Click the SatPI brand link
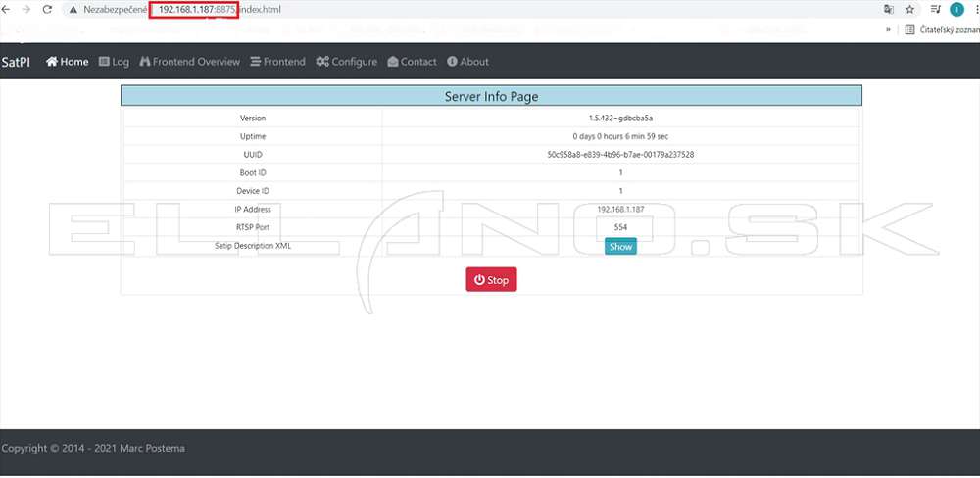Screen dimensions: 980x478 point(16,62)
